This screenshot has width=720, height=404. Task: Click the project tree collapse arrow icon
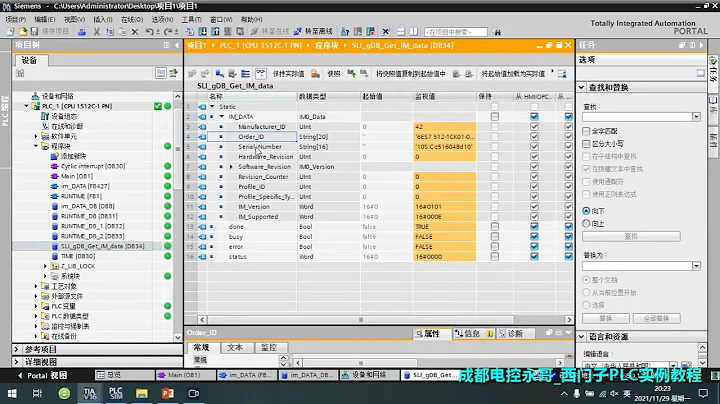click(177, 45)
